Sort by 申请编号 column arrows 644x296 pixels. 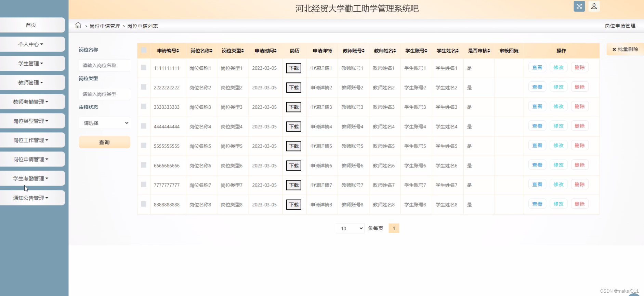click(x=178, y=51)
